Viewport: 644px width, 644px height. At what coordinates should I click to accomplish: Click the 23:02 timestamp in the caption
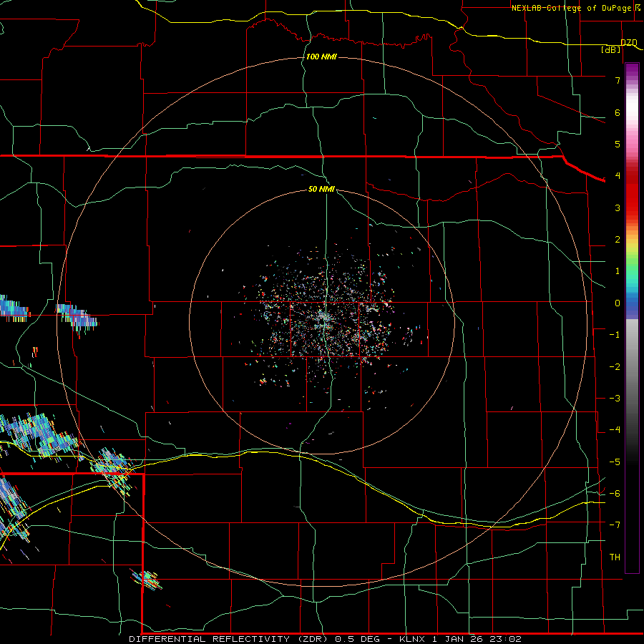point(508,639)
